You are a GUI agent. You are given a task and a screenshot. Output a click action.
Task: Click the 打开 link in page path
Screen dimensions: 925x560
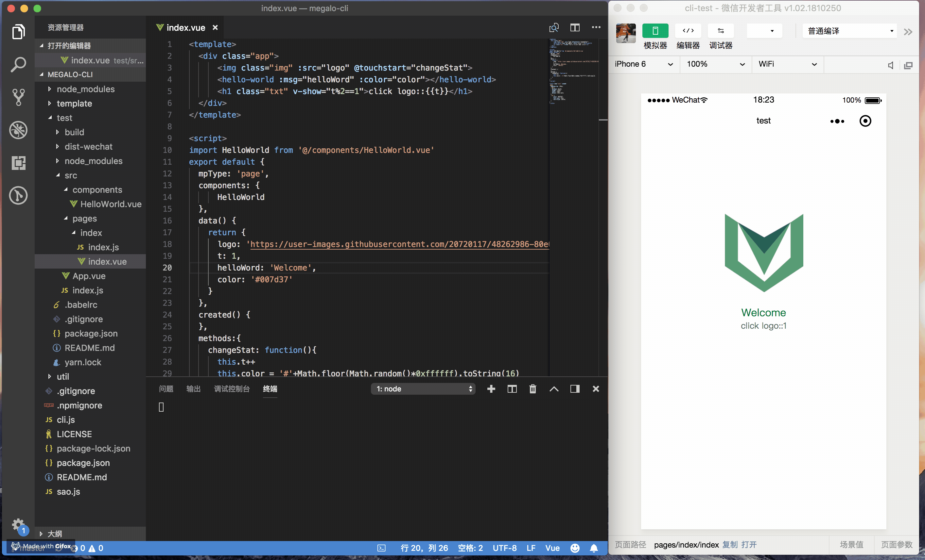click(x=749, y=544)
